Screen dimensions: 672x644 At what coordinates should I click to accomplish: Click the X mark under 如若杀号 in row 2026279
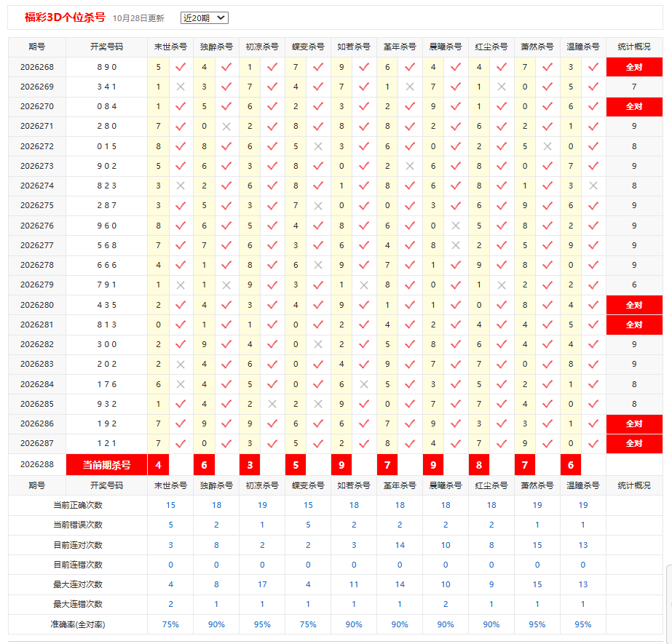364,285
